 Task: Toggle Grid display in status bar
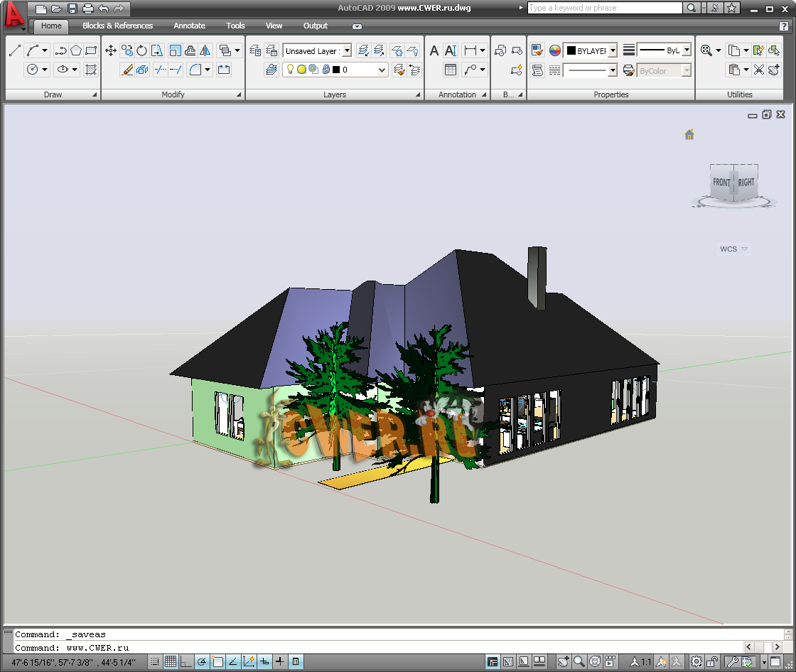click(171, 662)
